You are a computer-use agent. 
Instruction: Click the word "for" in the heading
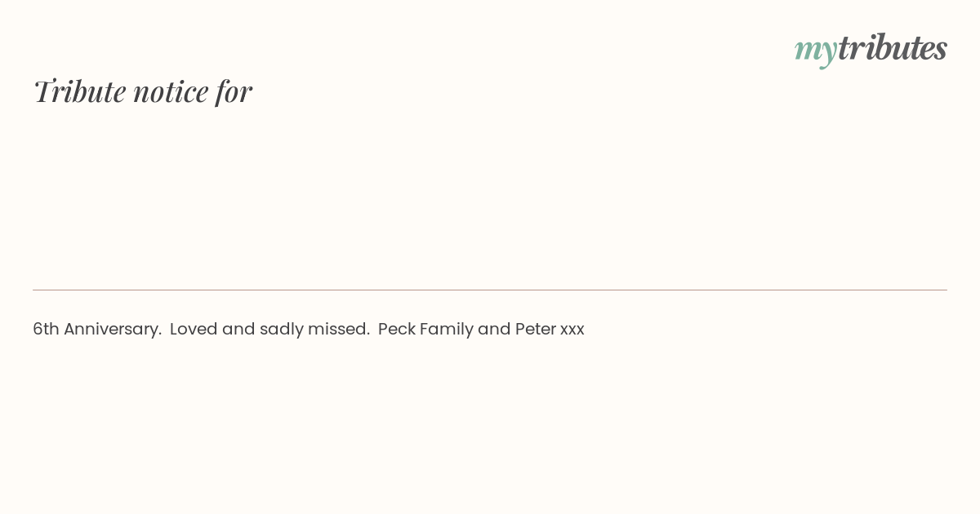[x=234, y=92]
